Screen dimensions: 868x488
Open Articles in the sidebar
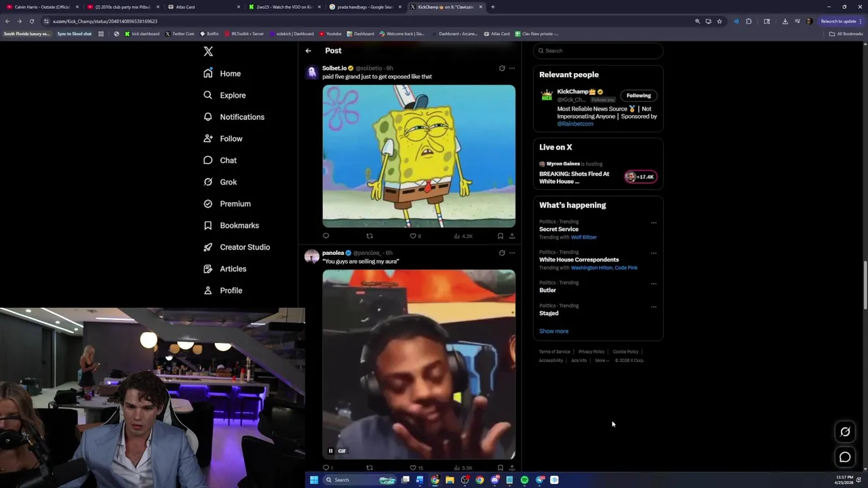point(225,268)
